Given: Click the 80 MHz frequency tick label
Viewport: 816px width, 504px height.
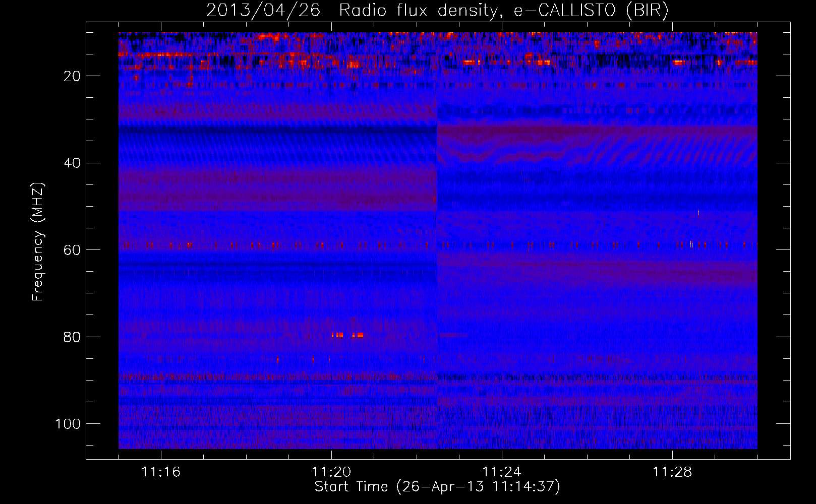Looking at the screenshot, I should (x=73, y=337).
